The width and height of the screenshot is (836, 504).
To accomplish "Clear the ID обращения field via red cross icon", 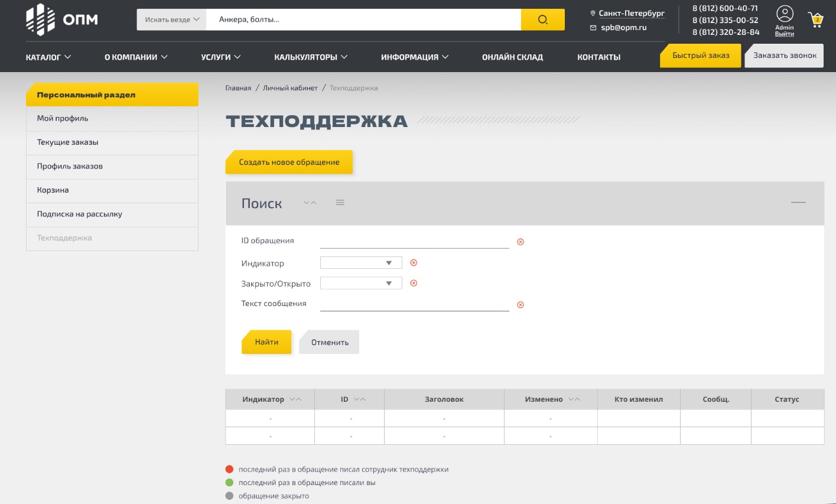I will point(520,241).
